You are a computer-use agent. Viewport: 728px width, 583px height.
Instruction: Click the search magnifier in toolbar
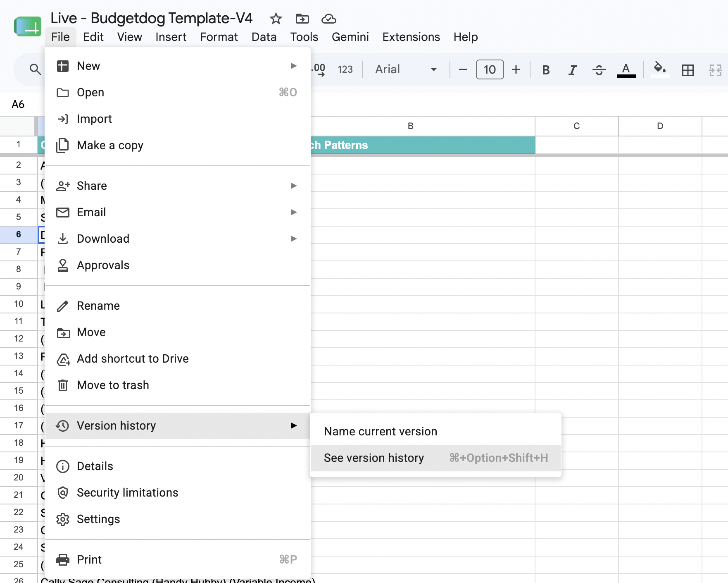[x=36, y=69]
